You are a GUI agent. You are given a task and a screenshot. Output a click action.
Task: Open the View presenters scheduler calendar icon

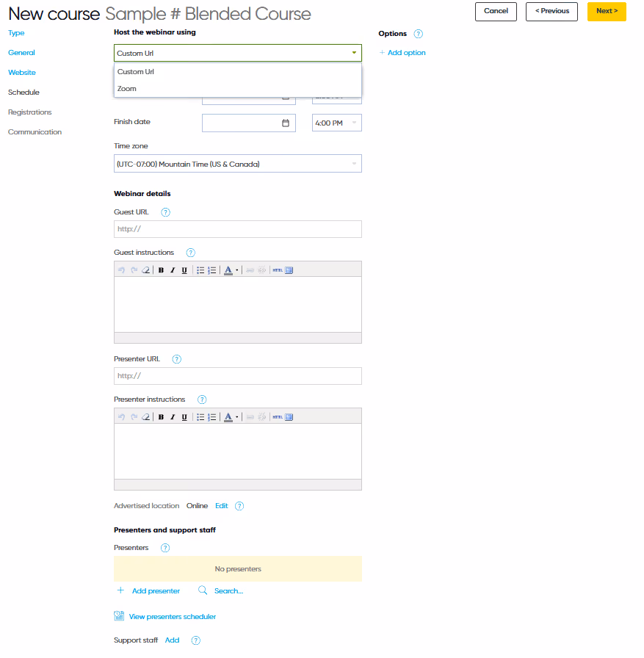click(119, 615)
